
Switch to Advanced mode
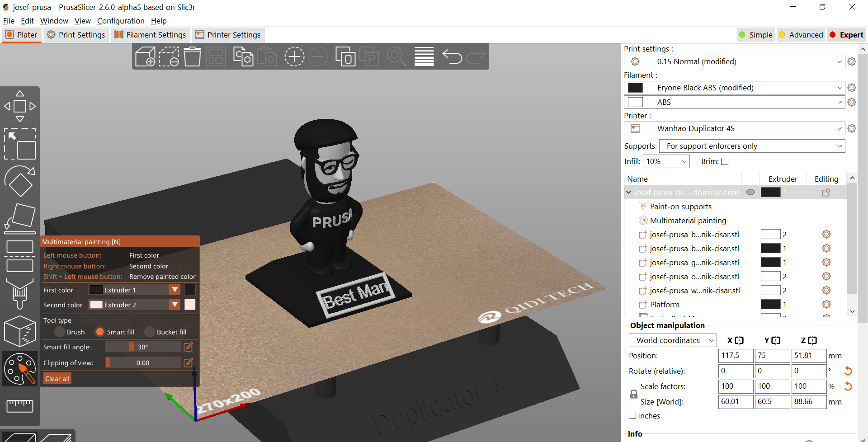click(801, 35)
